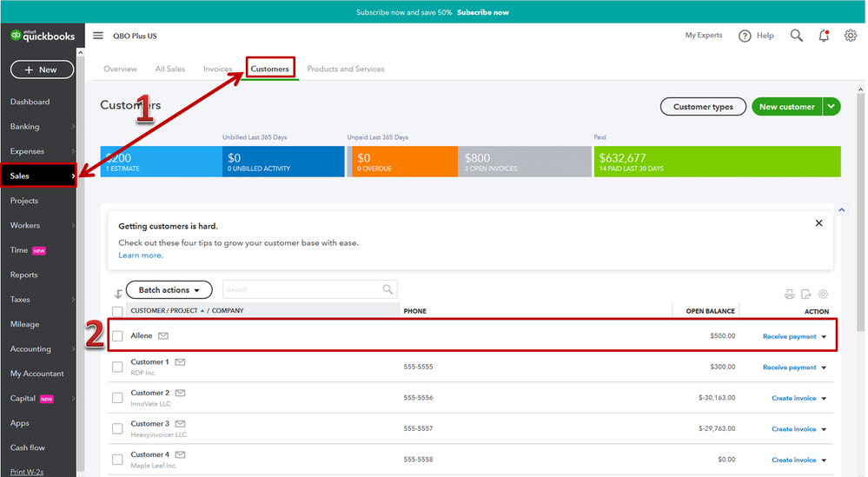Click the Print W-2s link in sidebar
Image resolution: width=868 pixels, height=477 pixels.
27,472
